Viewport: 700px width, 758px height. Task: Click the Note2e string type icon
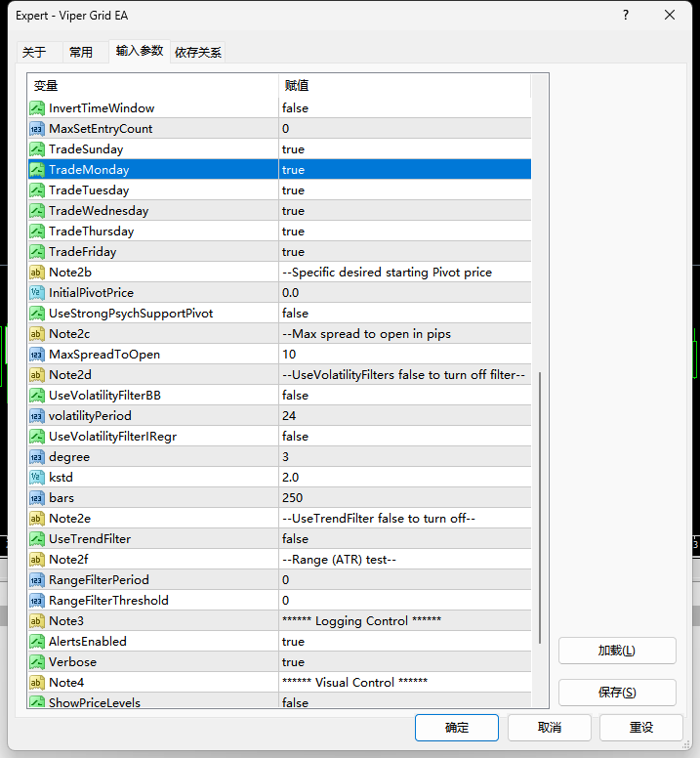[37, 519]
